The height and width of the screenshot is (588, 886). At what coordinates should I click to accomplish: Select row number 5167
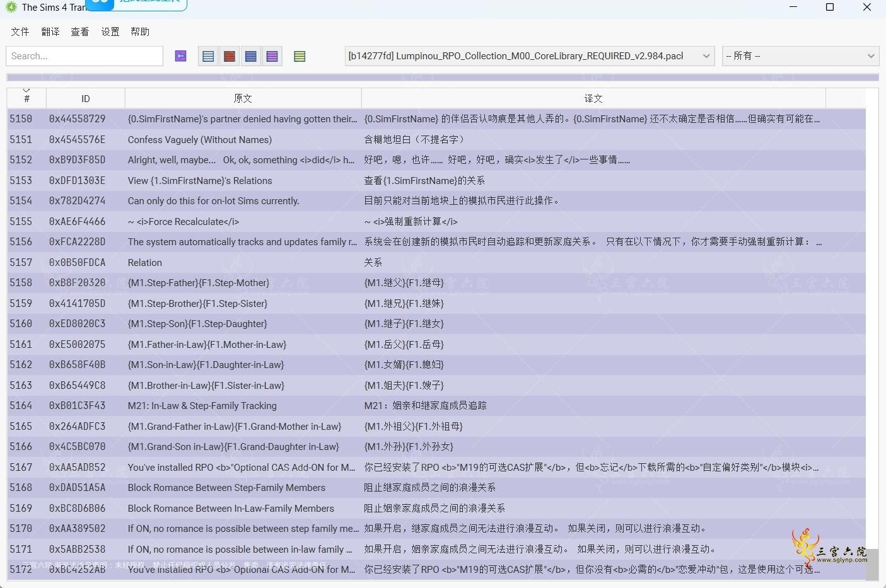pos(21,467)
